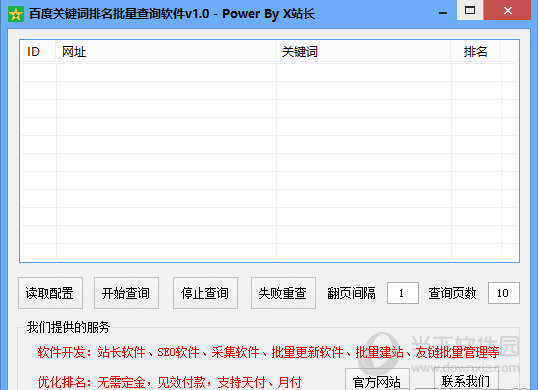Viewport: 538px width, 390px height.
Task: Close the window
Action: pyautogui.click(x=507, y=10)
